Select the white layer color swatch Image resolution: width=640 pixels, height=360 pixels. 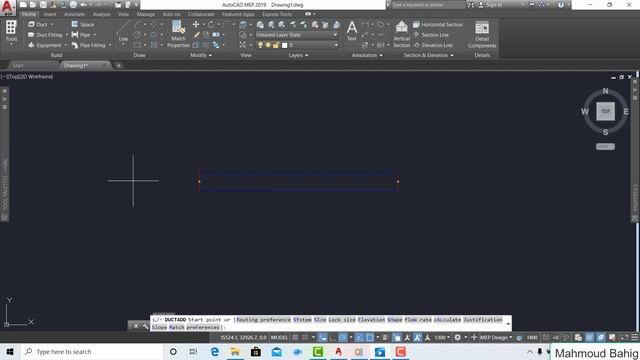tap(284, 45)
